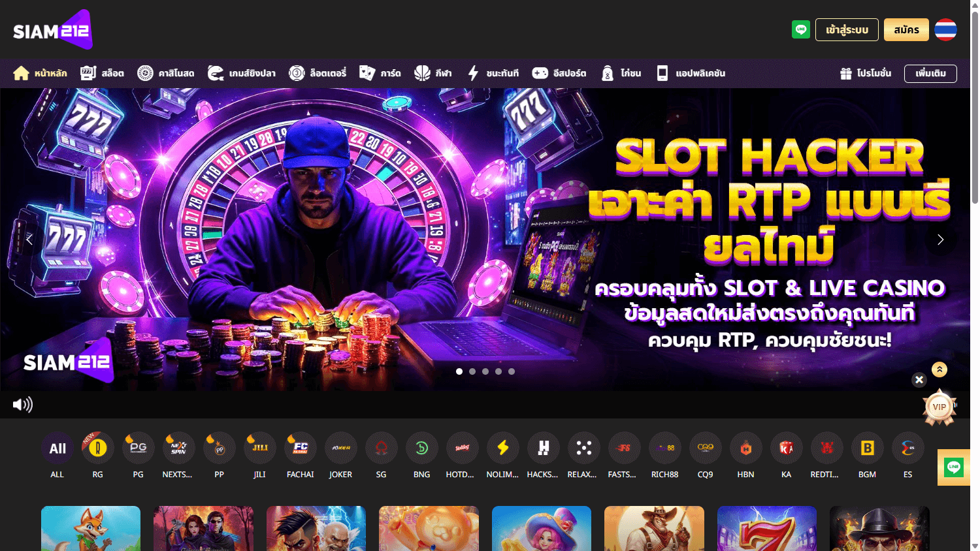
Task: Click the scroll-to-top chevron button
Action: (939, 369)
